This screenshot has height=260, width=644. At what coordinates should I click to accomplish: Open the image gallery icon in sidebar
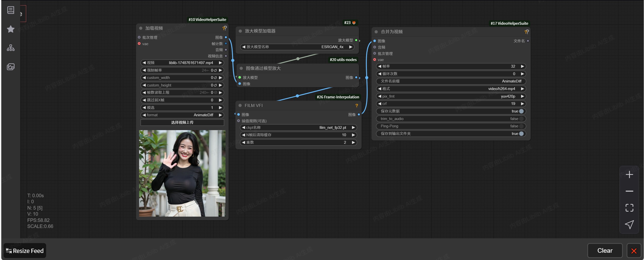click(11, 67)
